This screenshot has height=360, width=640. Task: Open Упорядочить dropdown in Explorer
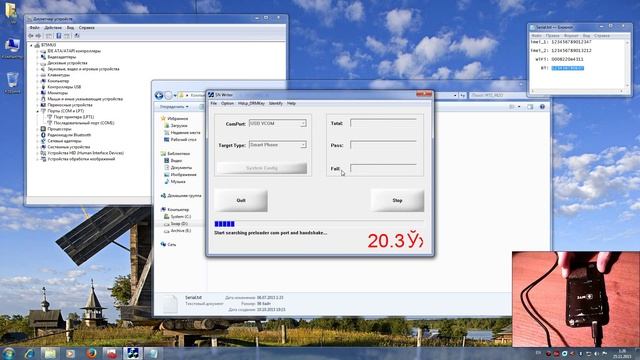click(x=174, y=107)
